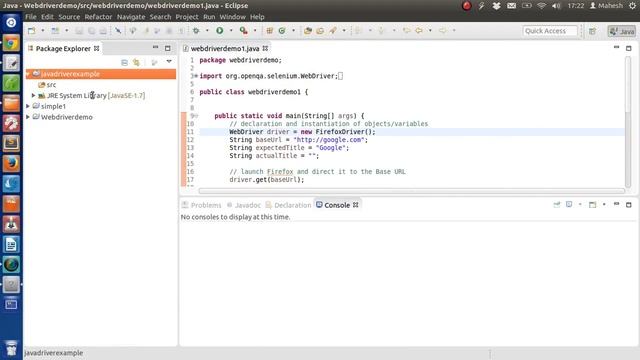Select the Webdriverdemo project label
This screenshot has width=640, height=360.
(x=67, y=117)
